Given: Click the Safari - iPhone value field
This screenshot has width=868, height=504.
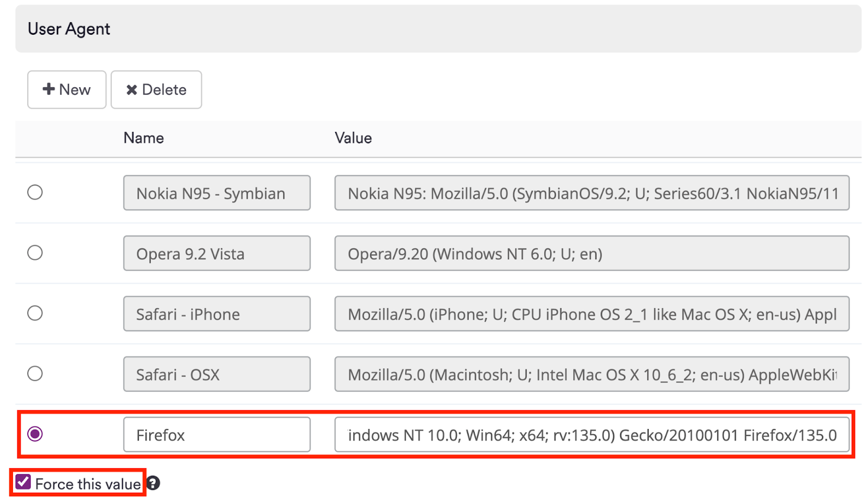Looking at the screenshot, I should click(591, 314).
